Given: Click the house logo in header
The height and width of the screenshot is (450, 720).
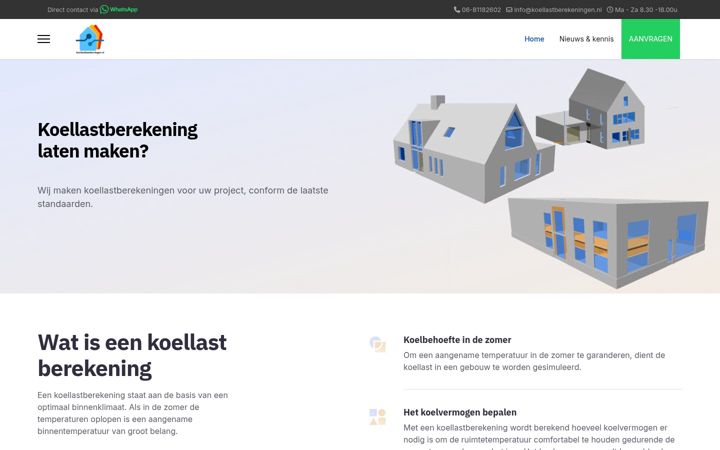Looking at the screenshot, I should (x=90, y=39).
